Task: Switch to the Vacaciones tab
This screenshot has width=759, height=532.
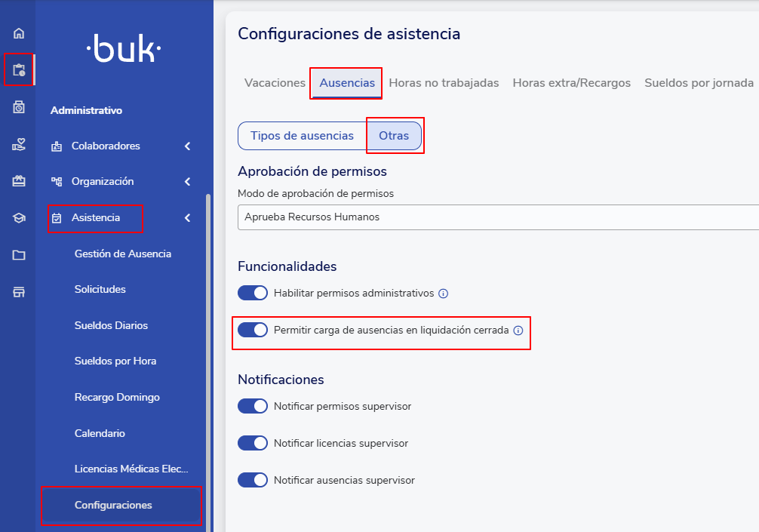Action: 275,83
